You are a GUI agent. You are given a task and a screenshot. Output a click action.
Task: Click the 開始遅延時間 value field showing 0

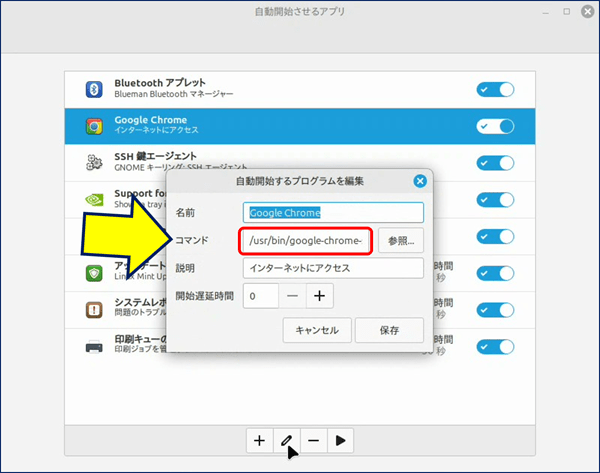tap(261, 296)
